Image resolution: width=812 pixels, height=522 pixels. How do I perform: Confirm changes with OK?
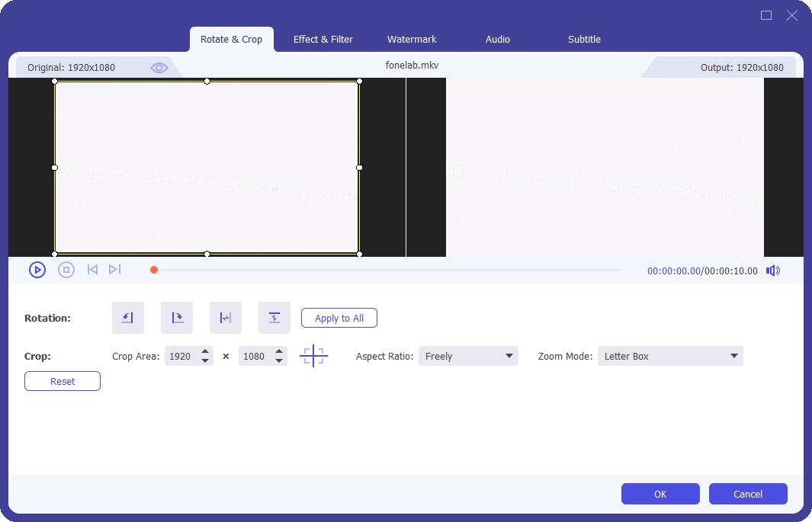pyautogui.click(x=660, y=494)
